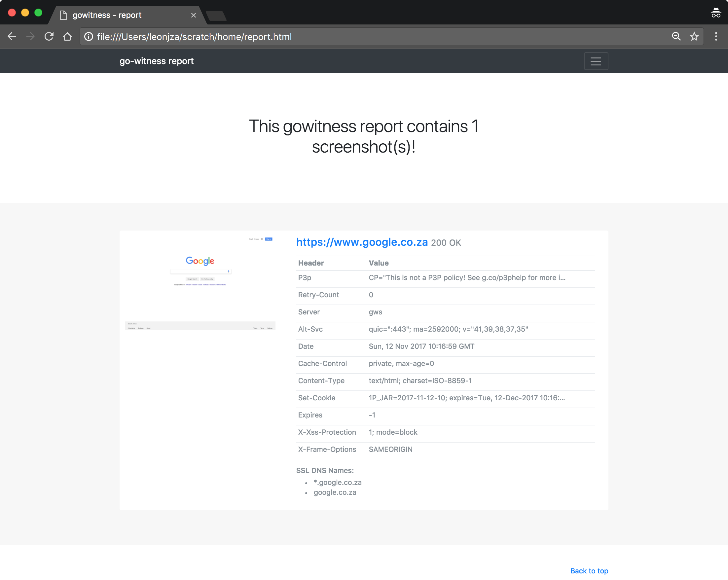Click the Back to top link
The height and width of the screenshot is (580, 728).
tap(589, 571)
